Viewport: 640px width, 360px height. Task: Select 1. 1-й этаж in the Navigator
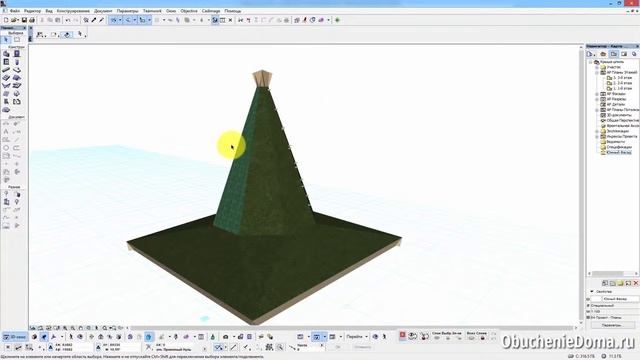622,89
